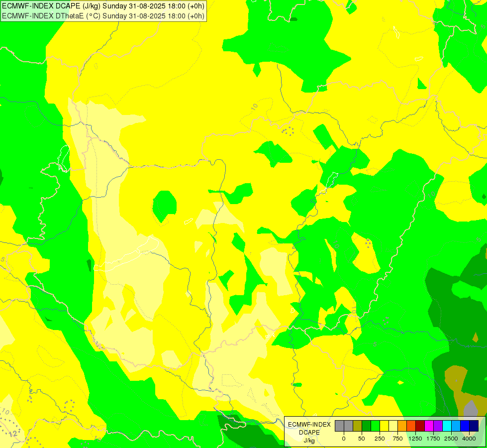Pick the navy legend swatch
The width and height of the screenshot is (487, 448).
tap(474, 426)
